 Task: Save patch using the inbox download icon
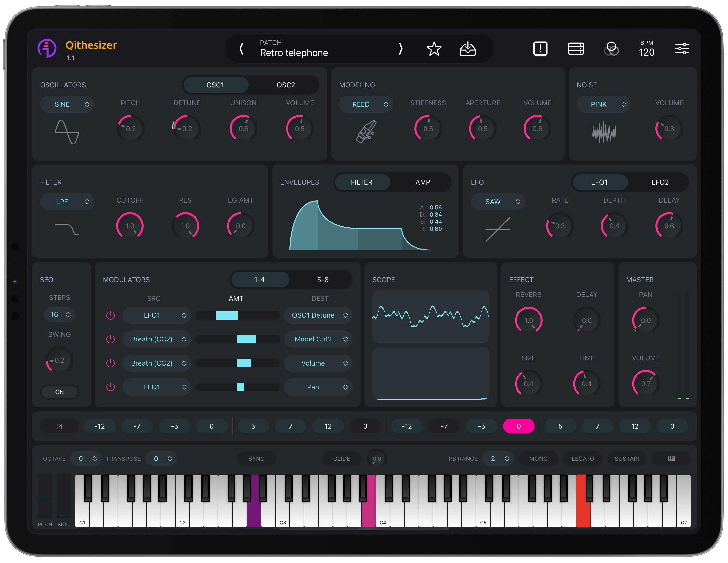(468, 49)
